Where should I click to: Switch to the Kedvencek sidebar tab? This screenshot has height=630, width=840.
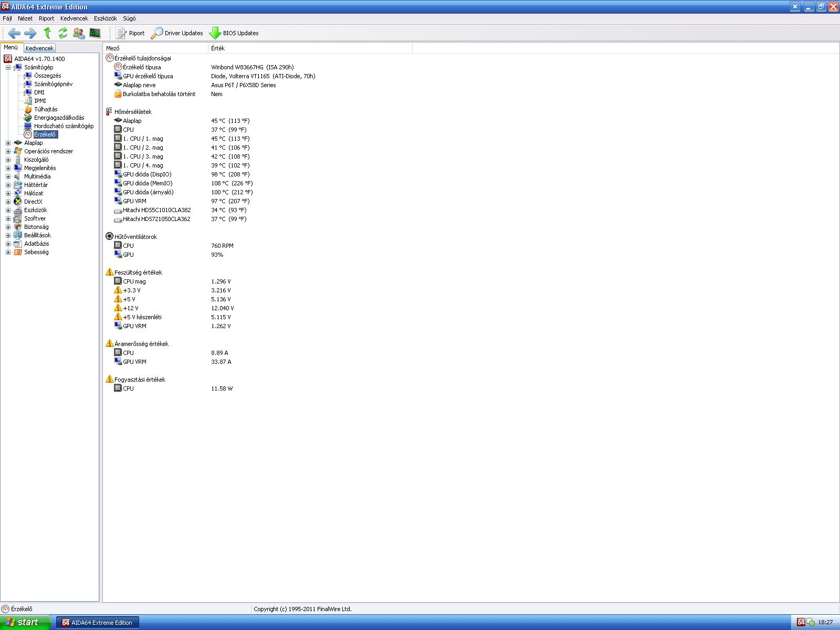pyautogui.click(x=39, y=48)
